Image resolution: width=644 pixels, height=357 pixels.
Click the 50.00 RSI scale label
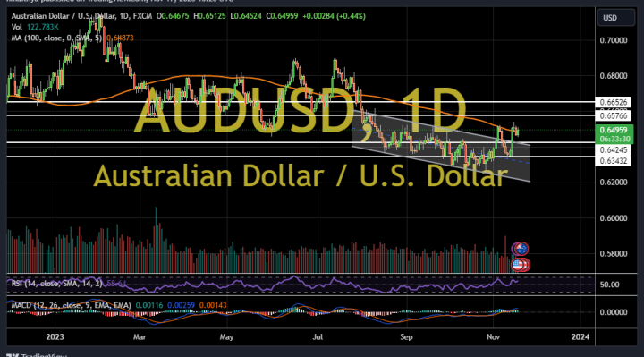pyautogui.click(x=609, y=285)
